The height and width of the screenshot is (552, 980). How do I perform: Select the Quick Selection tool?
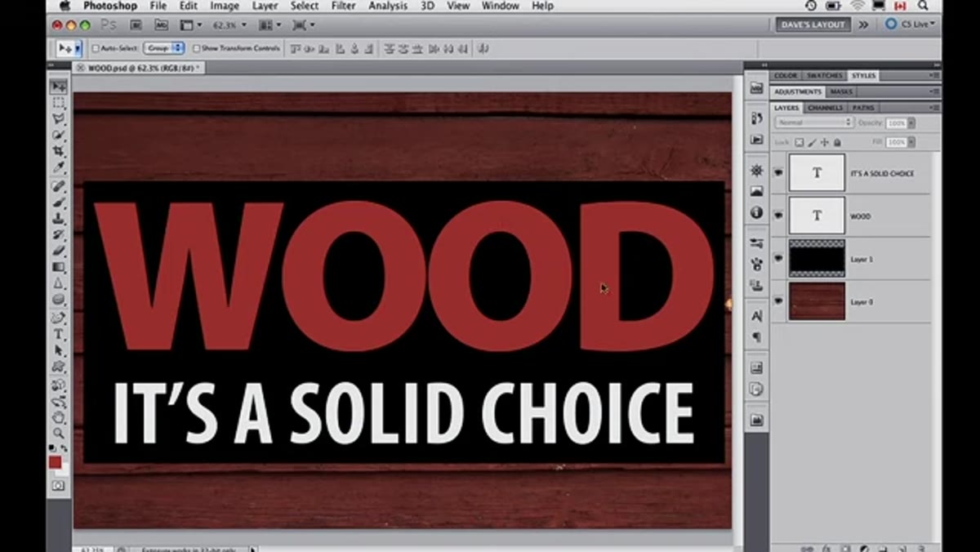tap(59, 135)
